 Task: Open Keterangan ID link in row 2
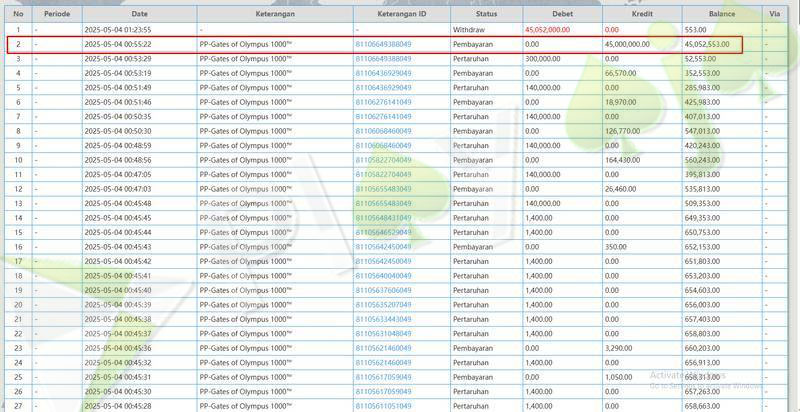tap(382, 45)
